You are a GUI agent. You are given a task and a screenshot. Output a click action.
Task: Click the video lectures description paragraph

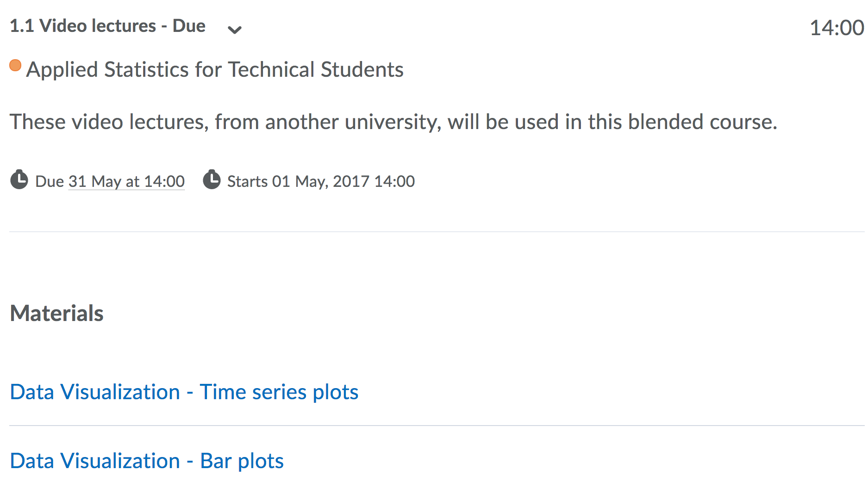[393, 122]
